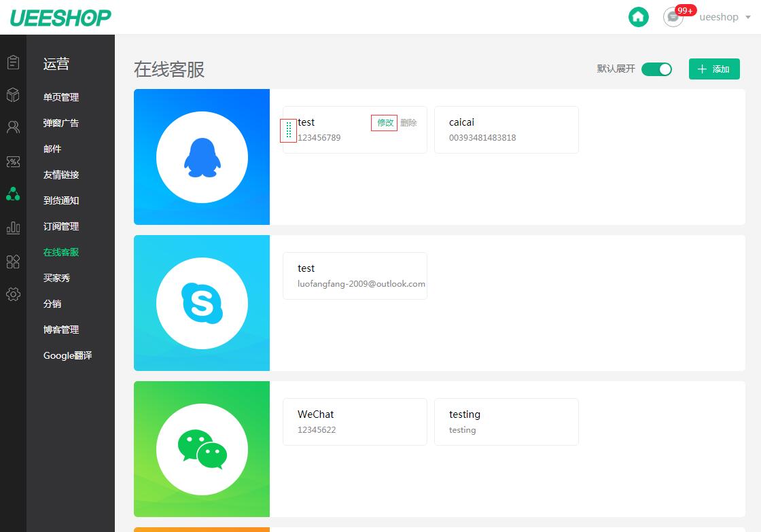Open the settings gear icon in sidebar
The width and height of the screenshot is (761, 532).
point(13,294)
